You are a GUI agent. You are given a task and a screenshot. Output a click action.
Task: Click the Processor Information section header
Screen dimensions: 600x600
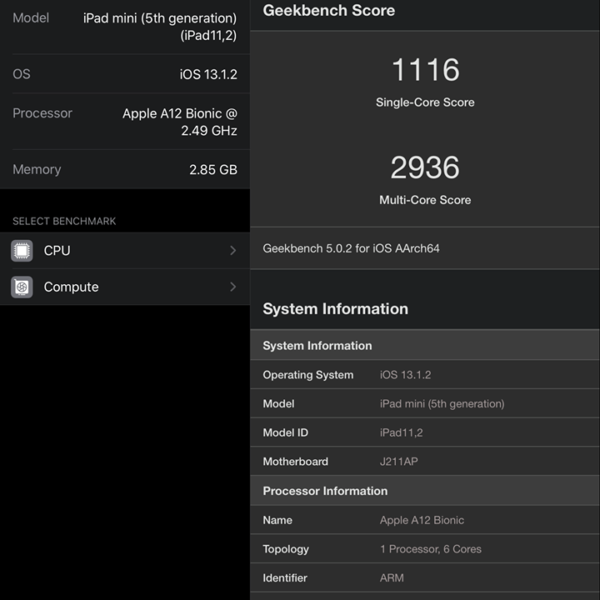tap(325, 491)
